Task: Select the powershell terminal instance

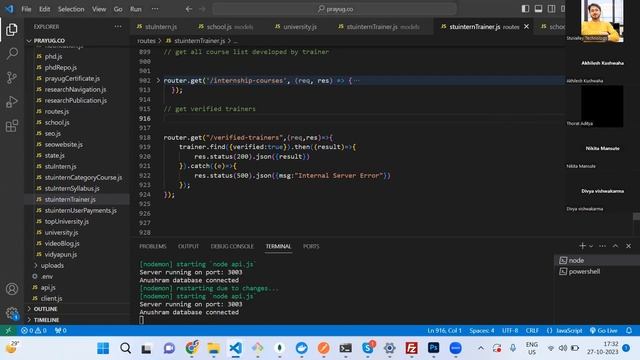Action: click(x=597, y=271)
